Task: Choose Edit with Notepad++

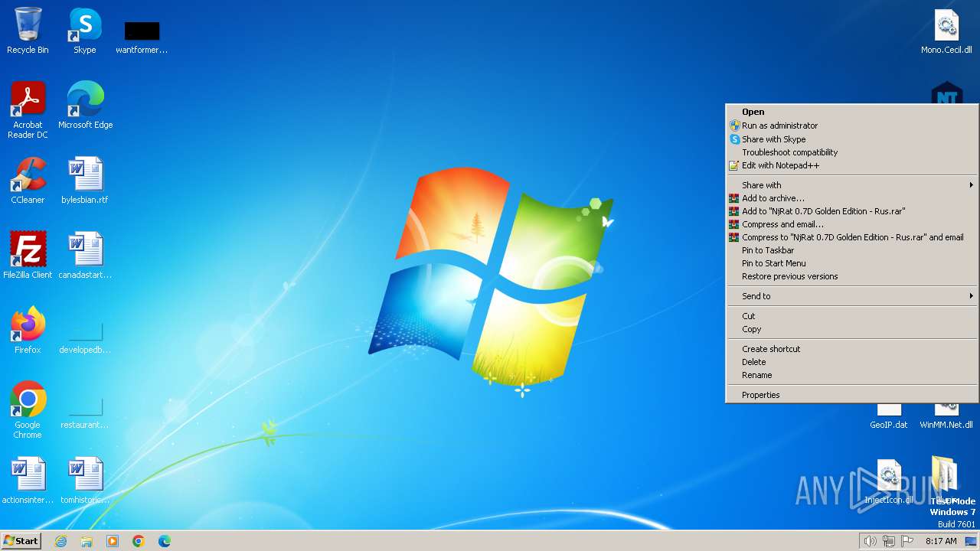Action: click(851, 165)
